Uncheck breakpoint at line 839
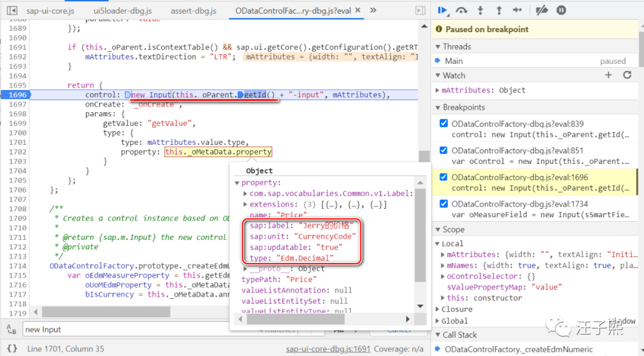644x356 pixels. pyautogui.click(x=444, y=123)
